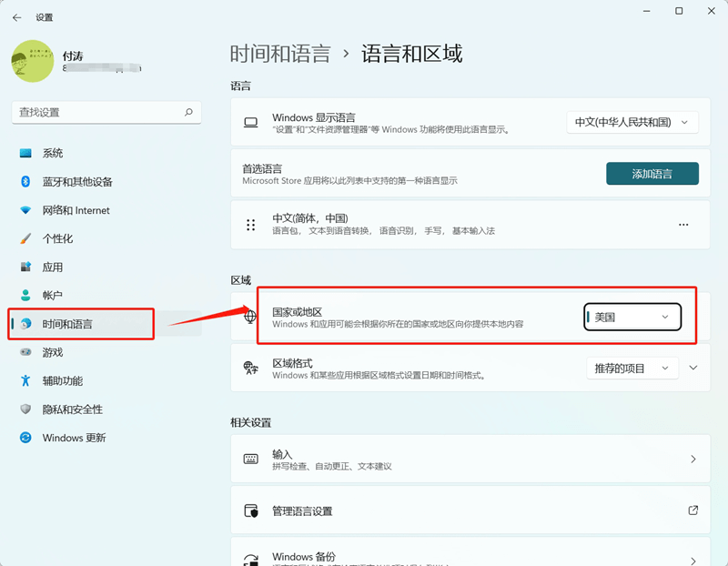
Task: Open 应用 settings category
Action: click(x=106, y=267)
